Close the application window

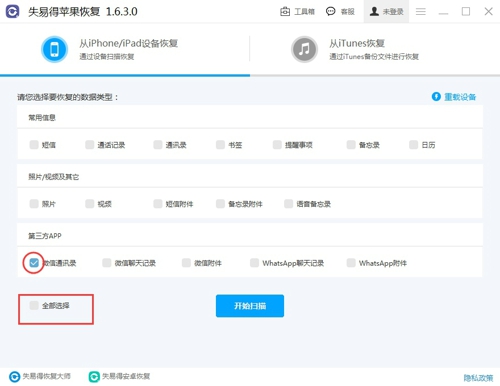pos(488,12)
